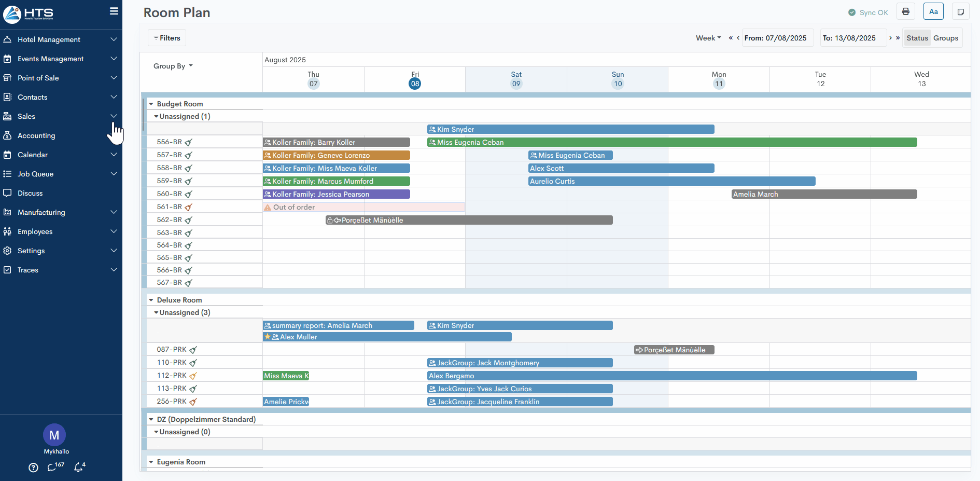The width and height of the screenshot is (980, 481).
Task: Select orange Koller Family Geneve Lorenzo booking
Action: click(x=336, y=155)
